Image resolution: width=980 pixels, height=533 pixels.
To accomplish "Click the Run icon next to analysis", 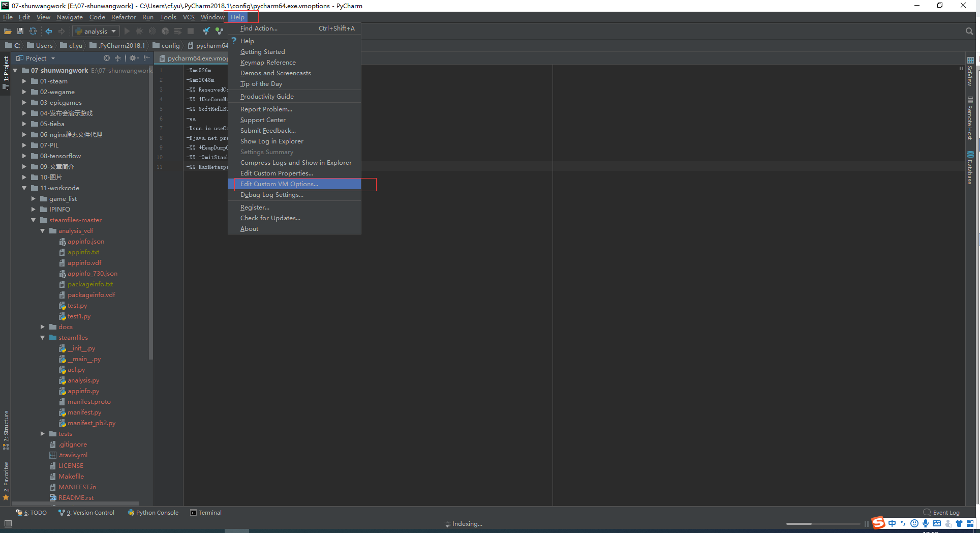I will (x=127, y=32).
